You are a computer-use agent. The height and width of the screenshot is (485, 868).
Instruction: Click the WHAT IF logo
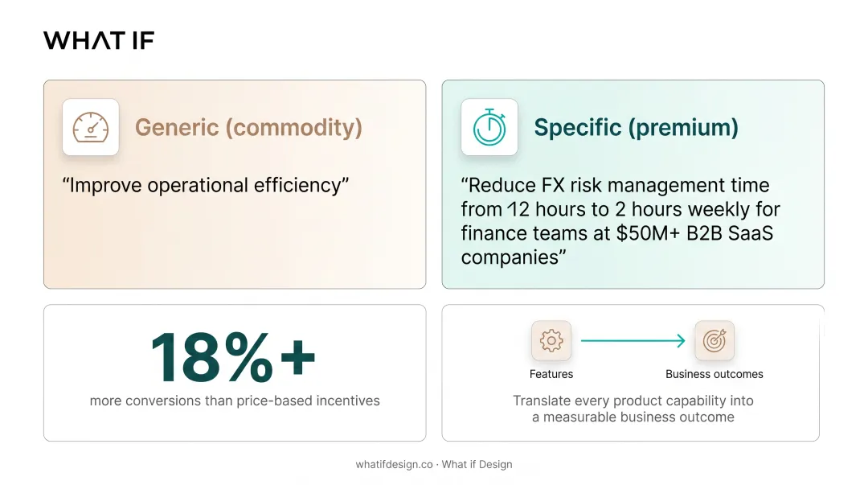pyautogui.click(x=99, y=40)
